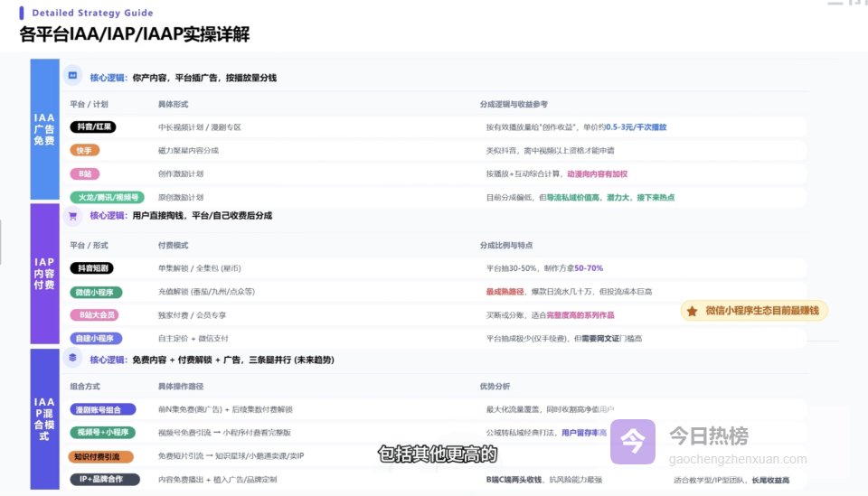Select the green 微信小程序 tag
This screenshot has height=496, width=868.
(x=96, y=292)
